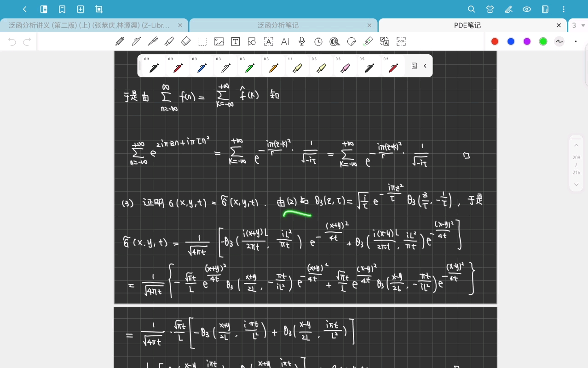Click the 208 / 216 page indicator
Viewport: 588px width, 368px height.
(x=576, y=165)
